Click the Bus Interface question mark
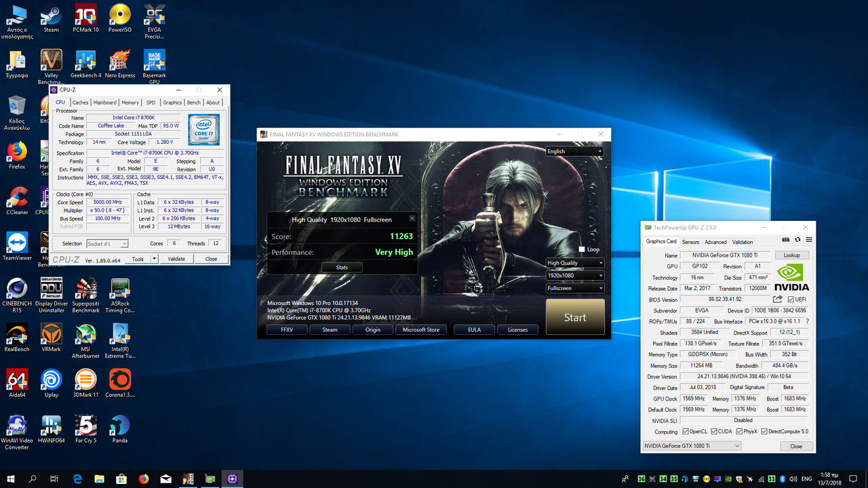This screenshot has height=488, width=868. (807, 321)
